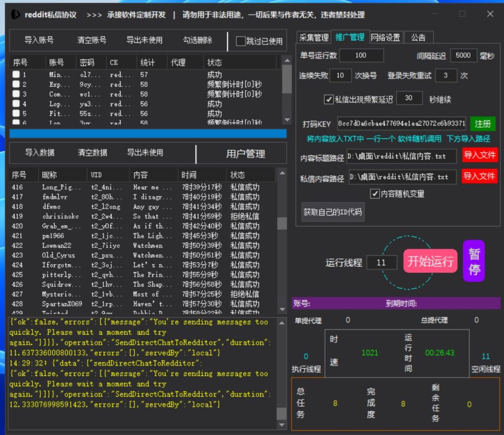504x435 pixels.
Task: Uncheck the 私信出现频繁延迟 option
Action: tap(329, 99)
